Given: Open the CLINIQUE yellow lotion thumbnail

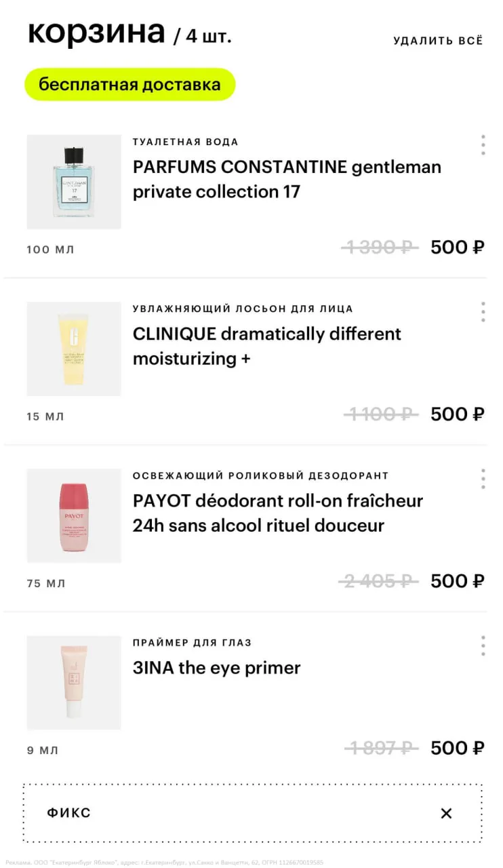Looking at the screenshot, I should coord(74,349).
